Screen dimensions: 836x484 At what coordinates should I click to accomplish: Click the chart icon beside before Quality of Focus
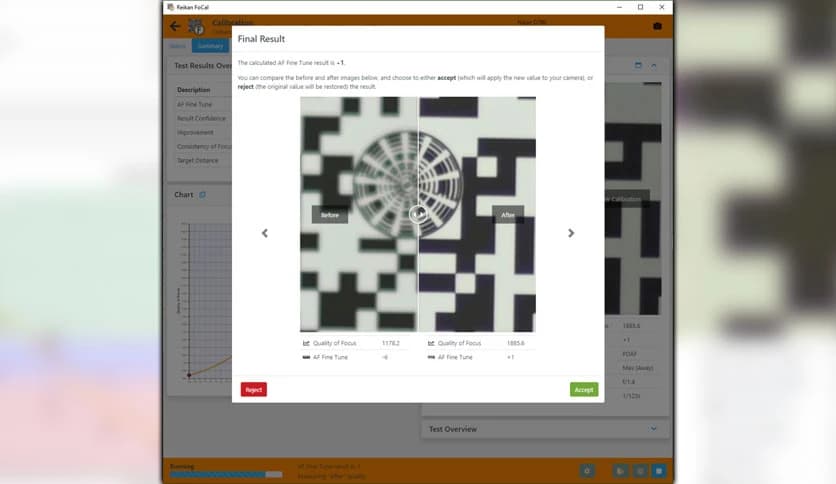click(x=306, y=343)
